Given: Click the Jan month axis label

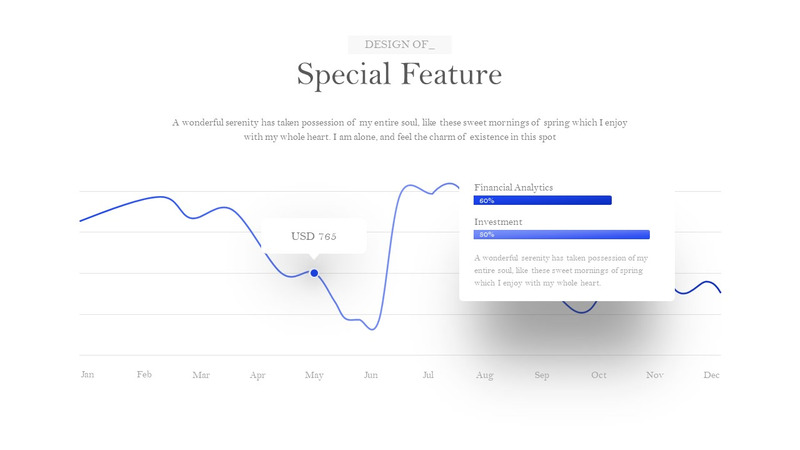Looking at the screenshot, I should [x=87, y=375].
